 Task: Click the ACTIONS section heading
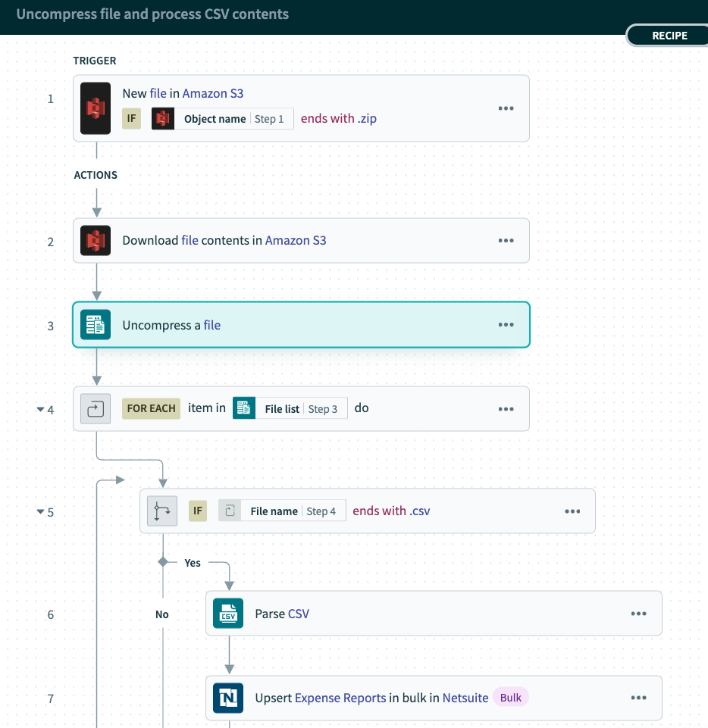click(96, 175)
